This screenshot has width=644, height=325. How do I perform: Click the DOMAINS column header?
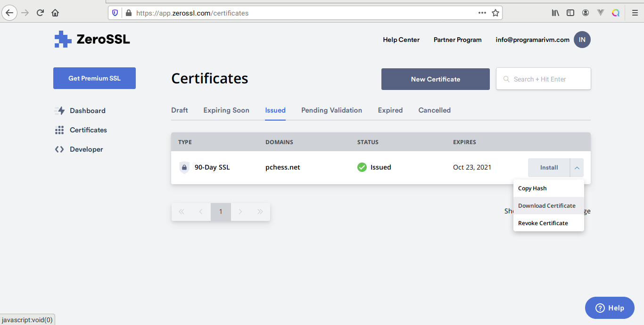click(279, 142)
